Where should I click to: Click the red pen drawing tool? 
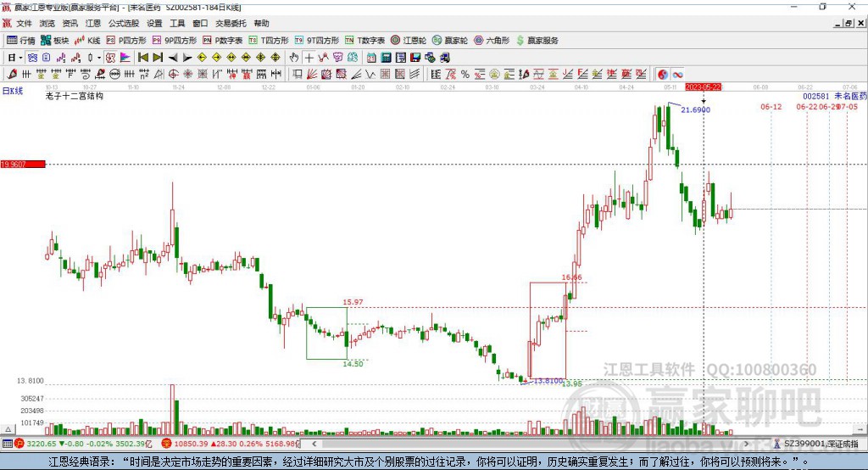click(x=12, y=75)
